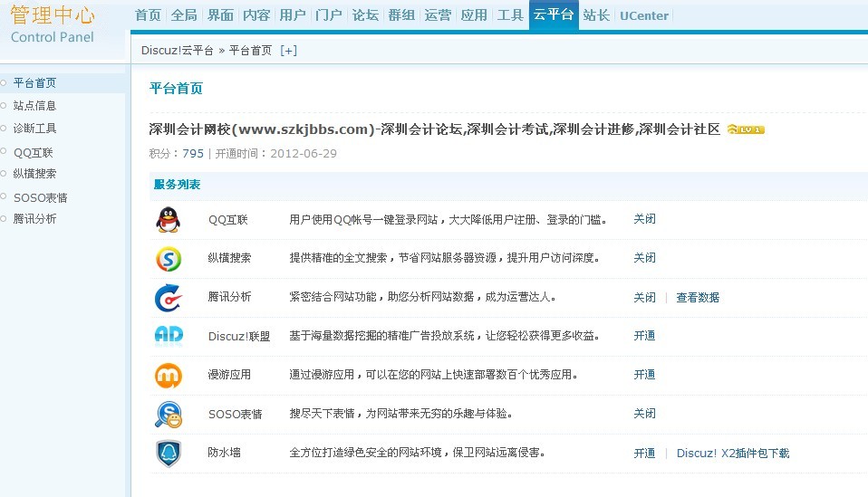Click the 防水墙 service name
The height and width of the screenshot is (497, 868).
(224, 453)
